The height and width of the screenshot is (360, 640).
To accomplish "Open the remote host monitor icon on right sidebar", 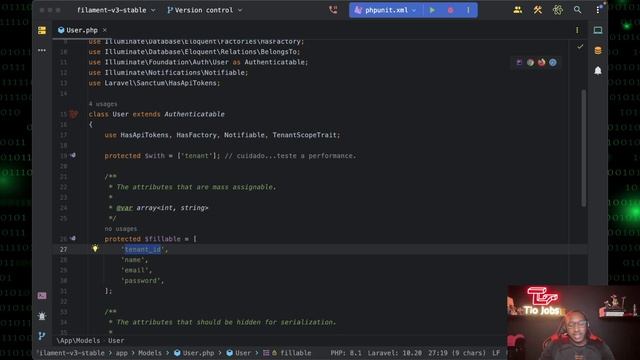I will [x=598, y=30].
